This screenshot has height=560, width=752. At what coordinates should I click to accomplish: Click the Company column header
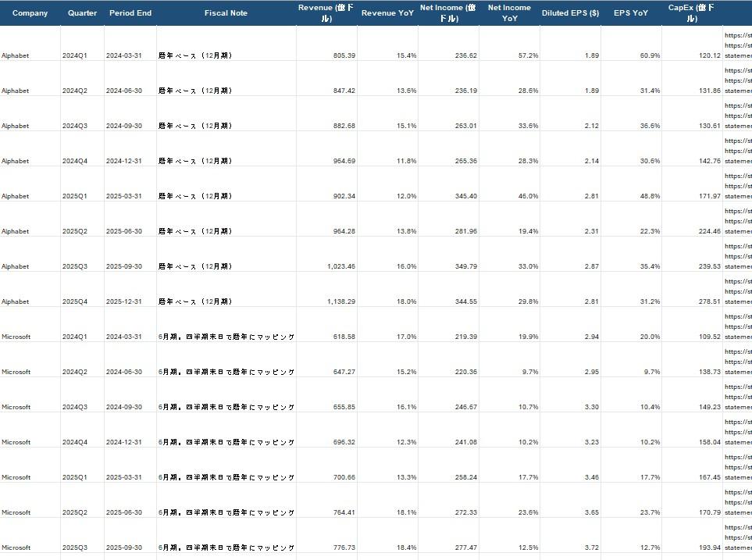click(30, 13)
